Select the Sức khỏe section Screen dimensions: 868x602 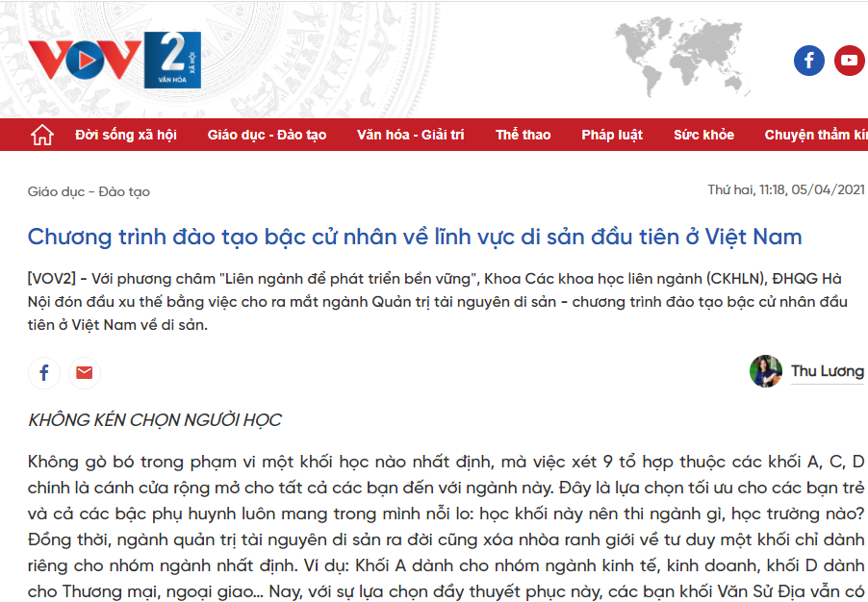tap(703, 135)
